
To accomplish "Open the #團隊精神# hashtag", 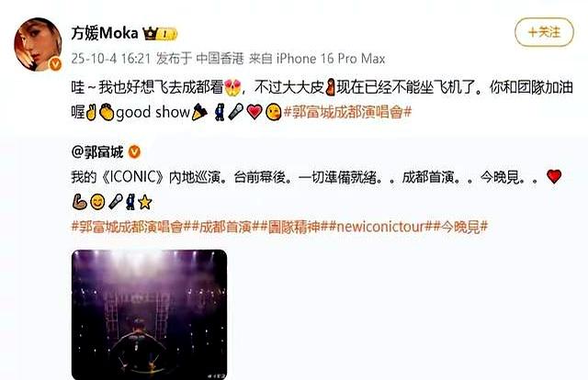I will pyautogui.click(x=295, y=227).
